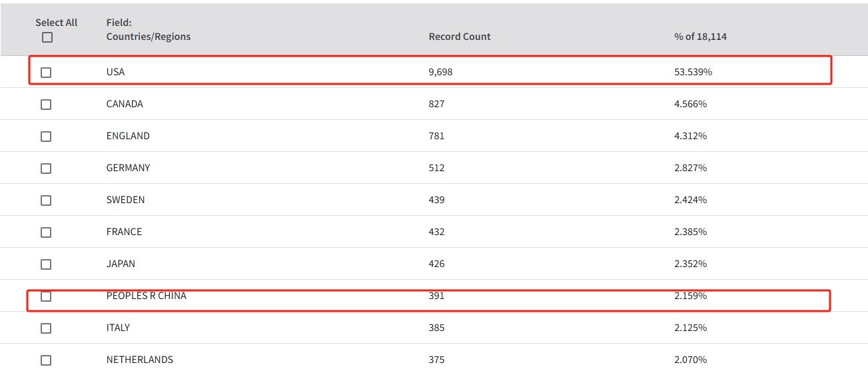Image resolution: width=868 pixels, height=375 pixels.
Task: Check the JAPAN checkbox
Action: point(46,264)
